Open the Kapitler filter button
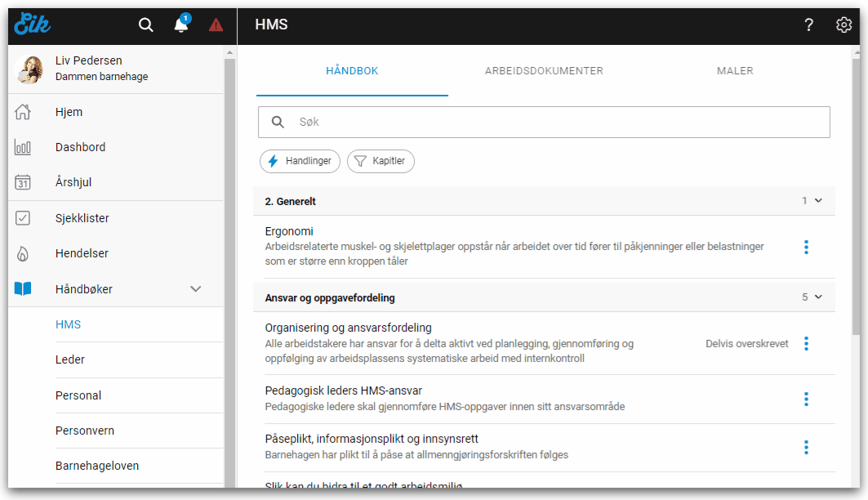The width and height of the screenshot is (868, 500). point(381,162)
